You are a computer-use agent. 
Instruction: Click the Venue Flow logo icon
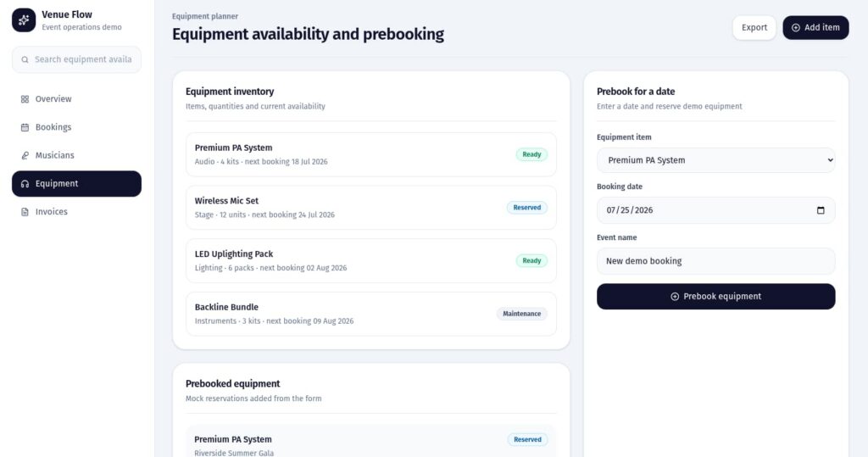(24, 20)
